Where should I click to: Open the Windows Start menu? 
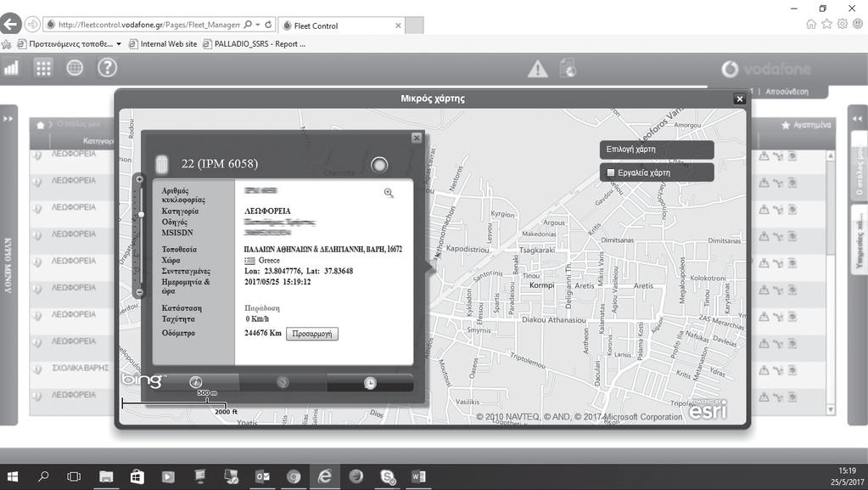pyautogui.click(x=12, y=476)
